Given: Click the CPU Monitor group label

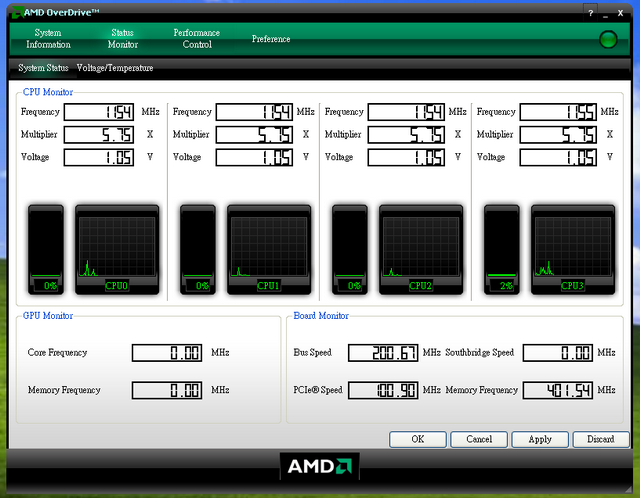Looking at the screenshot, I should (48, 92).
